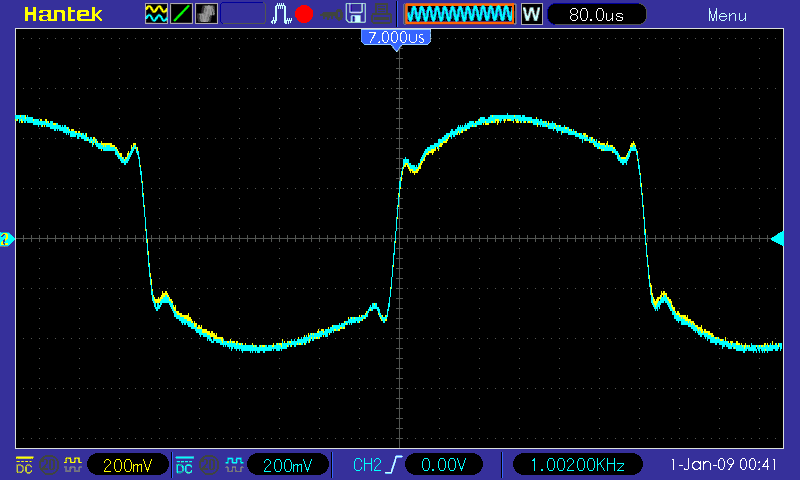Screen dimensions: 800x480
Task: Select the dual-waveform YT display mode icon
Action: coord(156,14)
